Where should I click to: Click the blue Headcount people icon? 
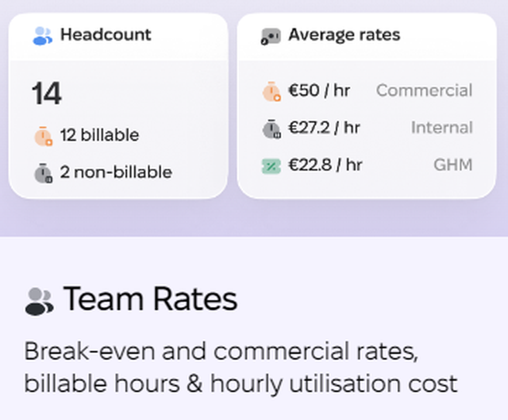click(43, 36)
